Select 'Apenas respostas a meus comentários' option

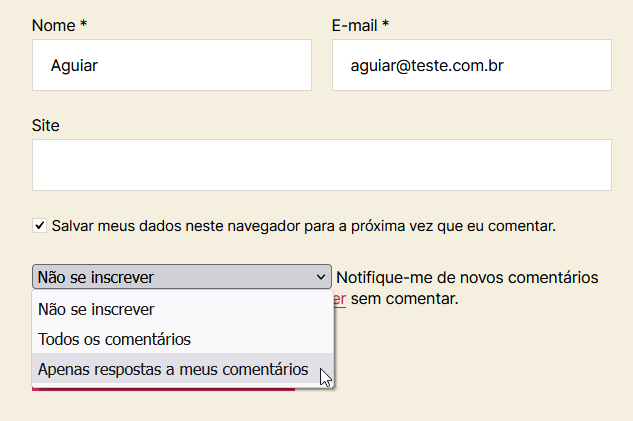pyautogui.click(x=173, y=369)
